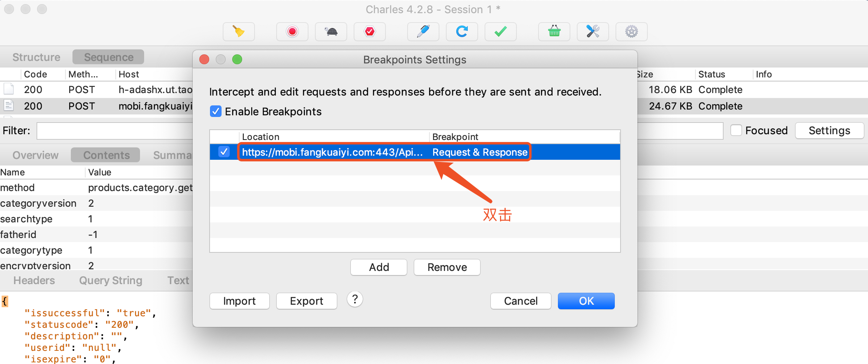Screen dimensions: 868x364
Task: Select the Text sub-tab
Action: (178, 280)
